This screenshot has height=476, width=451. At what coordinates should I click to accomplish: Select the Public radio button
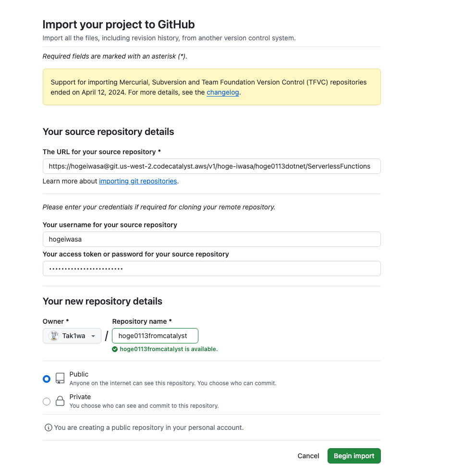(x=47, y=379)
